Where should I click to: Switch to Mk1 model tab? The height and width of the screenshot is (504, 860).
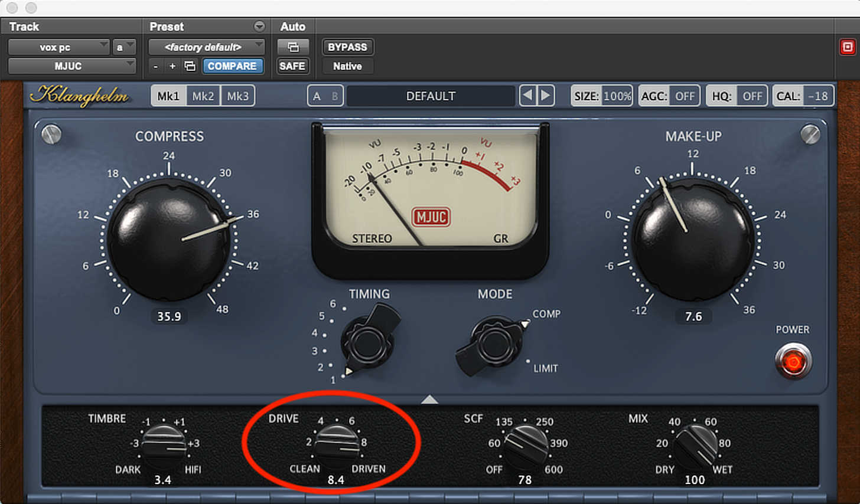tap(168, 96)
